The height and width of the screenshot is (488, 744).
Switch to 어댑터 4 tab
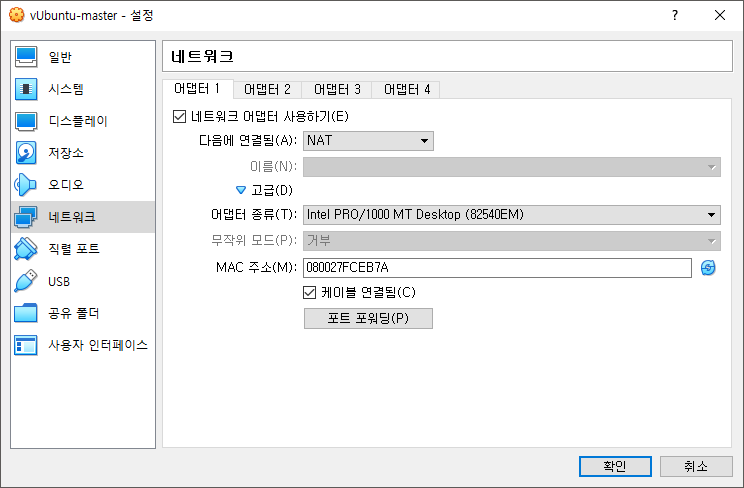point(407,89)
